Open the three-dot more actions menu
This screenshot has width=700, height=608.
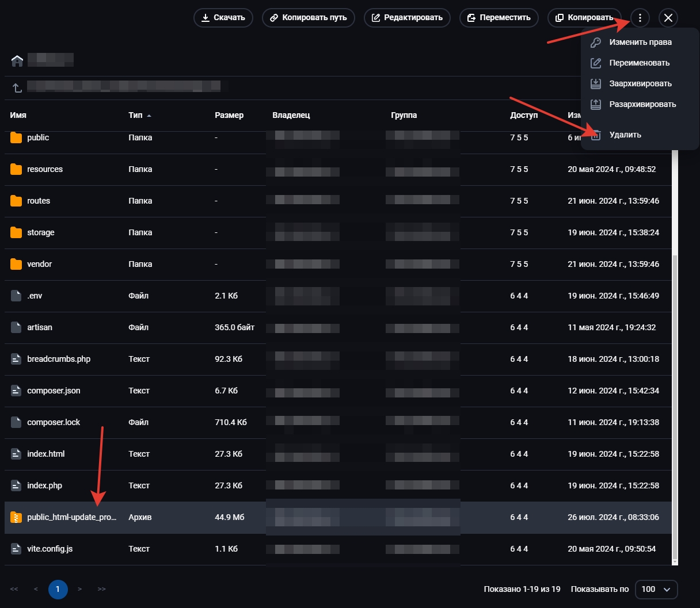[640, 18]
